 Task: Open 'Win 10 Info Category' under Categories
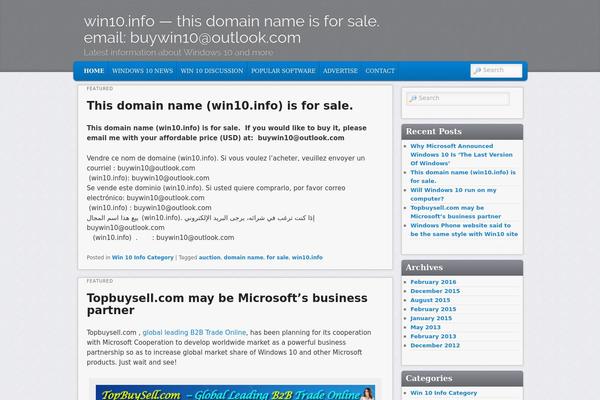(443, 393)
